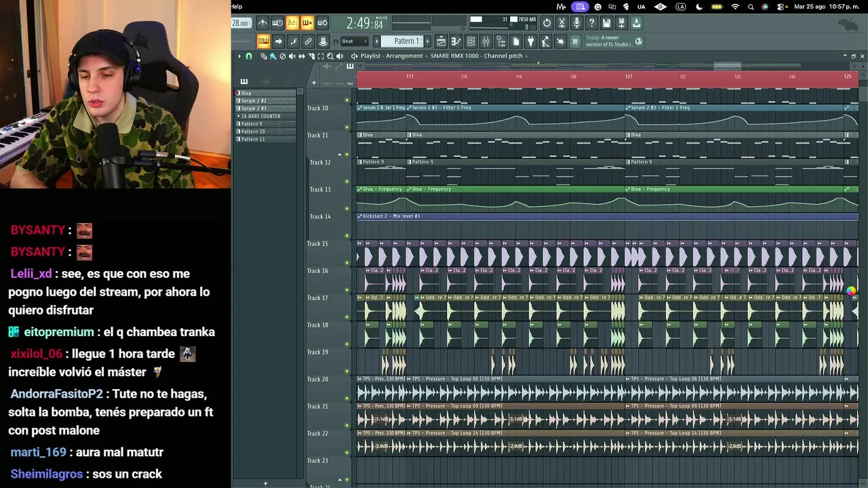The height and width of the screenshot is (488, 868).
Task: Toggle mute switch on Track 13
Action: (347, 209)
